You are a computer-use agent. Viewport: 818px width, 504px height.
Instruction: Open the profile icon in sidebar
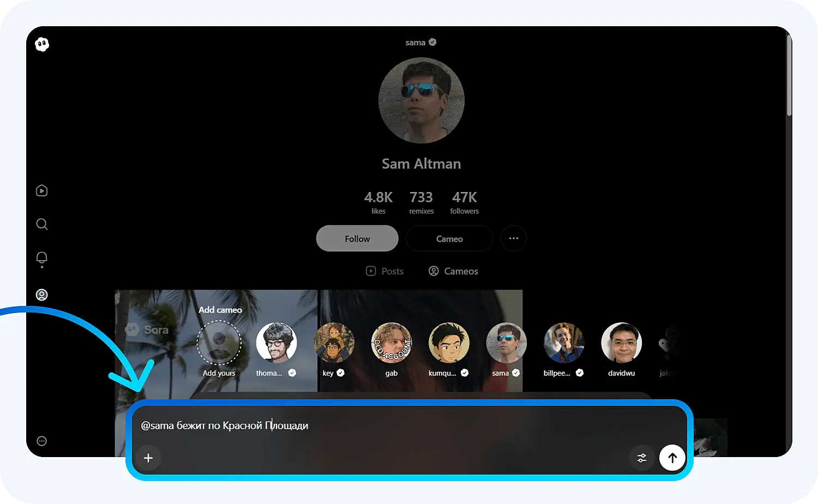click(41, 295)
